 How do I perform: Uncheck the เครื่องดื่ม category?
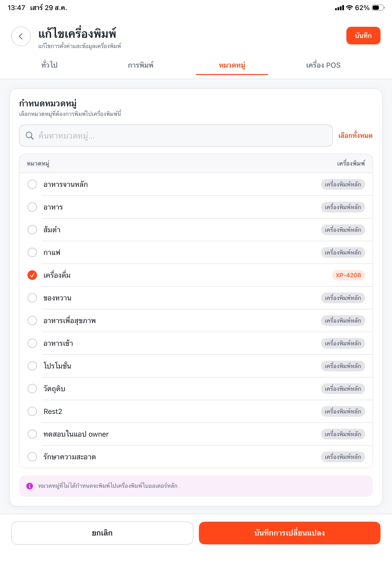pyautogui.click(x=32, y=275)
